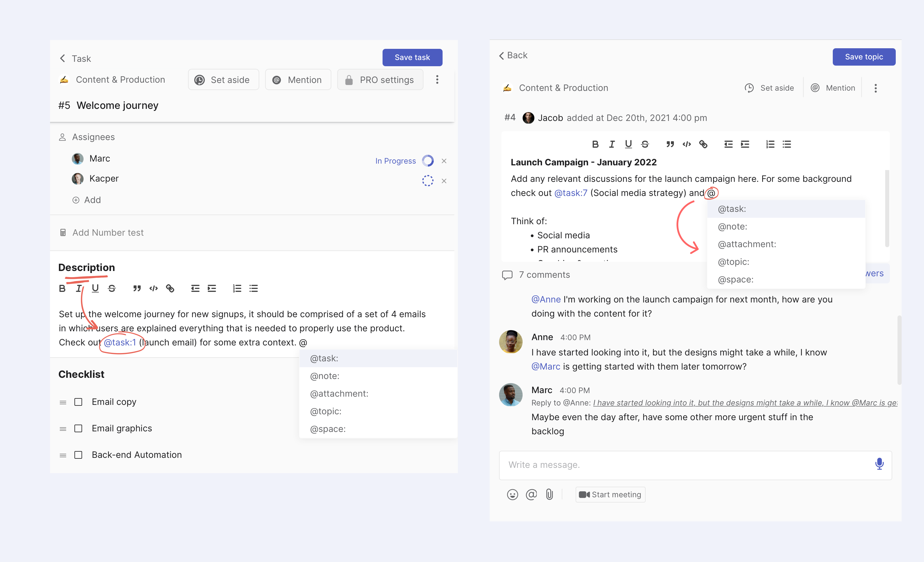
Task: Check the Email copy checklist item
Action: pyautogui.click(x=78, y=402)
